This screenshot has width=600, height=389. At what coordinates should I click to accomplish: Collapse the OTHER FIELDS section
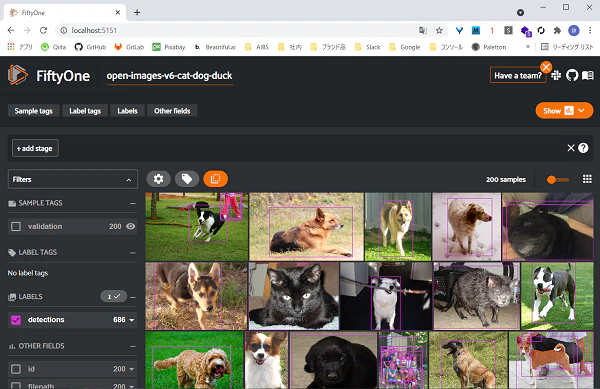point(133,347)
